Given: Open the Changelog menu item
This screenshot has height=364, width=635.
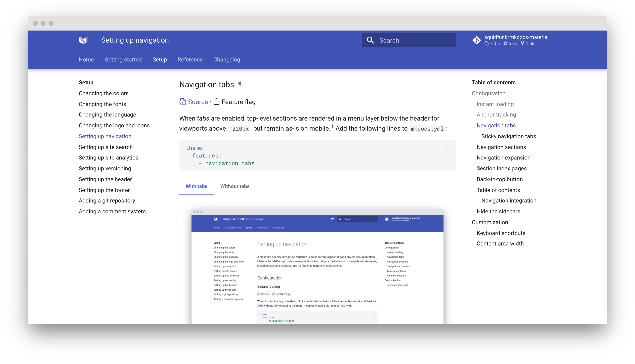Looking at the screenshot, I should [226, 59].
